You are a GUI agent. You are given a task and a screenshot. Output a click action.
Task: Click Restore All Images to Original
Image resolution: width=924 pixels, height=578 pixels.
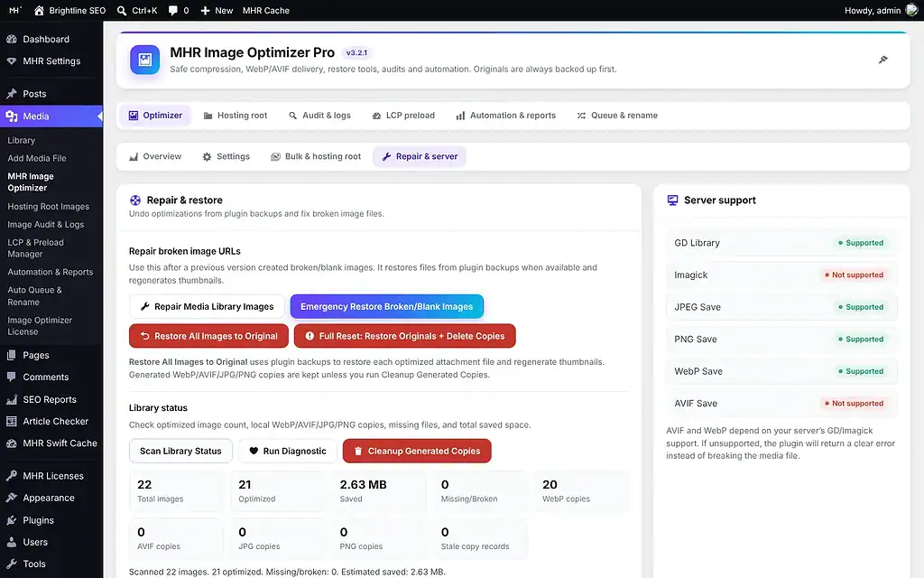(208, 336)
